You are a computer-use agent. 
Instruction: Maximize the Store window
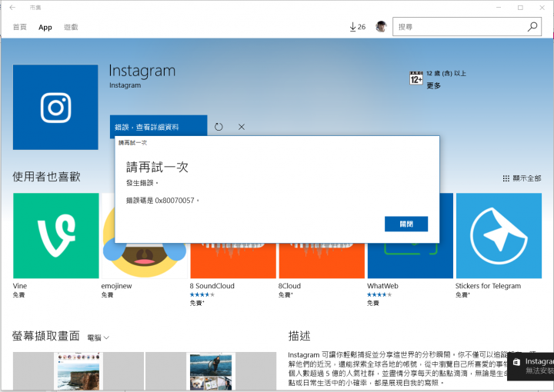click(x=520, y=8)
